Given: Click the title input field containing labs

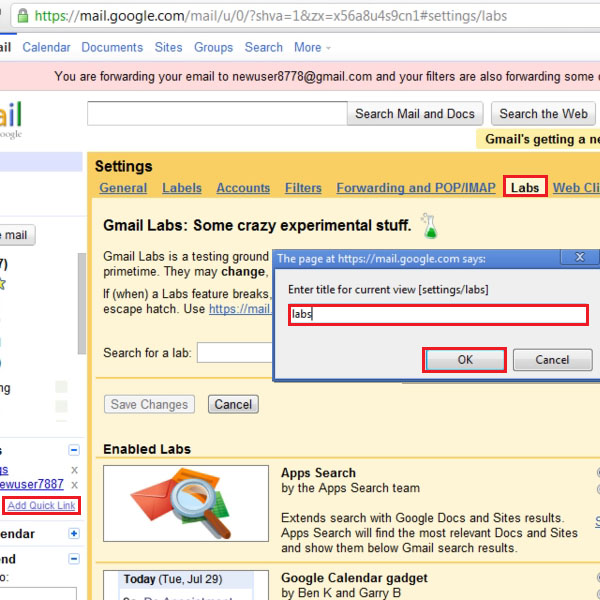Looking at the screenshot, I should pyautogui.click(x=438, y=315).
